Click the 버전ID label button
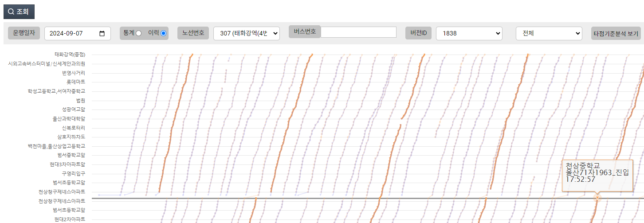This screenshot has width=644, height=223. [x=418, y=33]
